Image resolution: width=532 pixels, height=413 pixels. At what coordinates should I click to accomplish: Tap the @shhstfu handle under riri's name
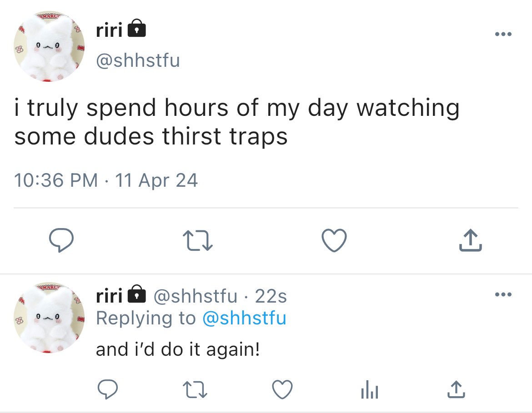[x=138, y=60]
